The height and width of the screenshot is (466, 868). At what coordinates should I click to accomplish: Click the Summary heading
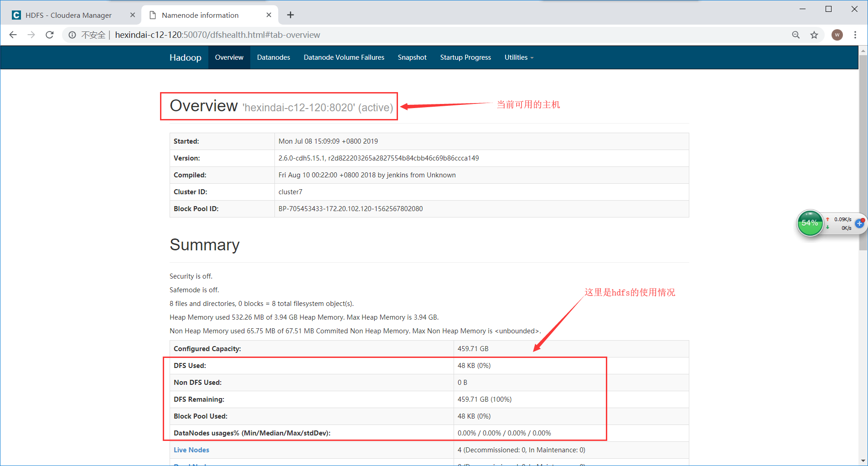pos(205,245)
